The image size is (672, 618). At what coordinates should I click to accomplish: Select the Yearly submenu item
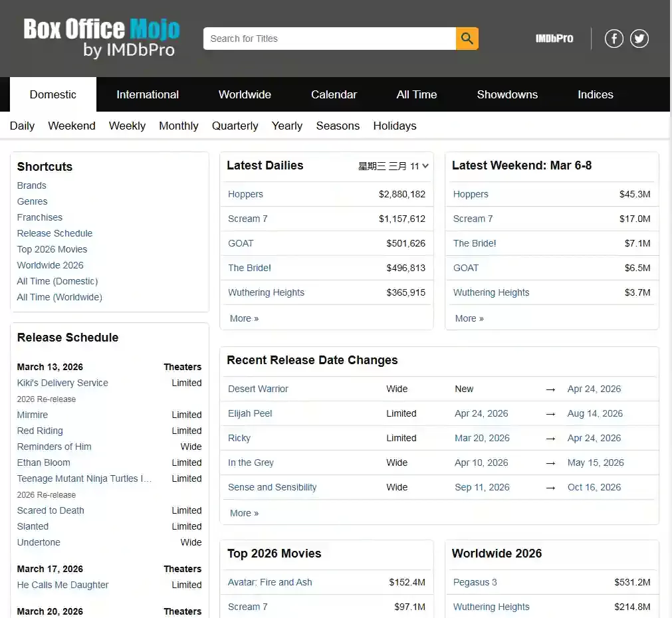pyautogui.click(x=287, y=126)
